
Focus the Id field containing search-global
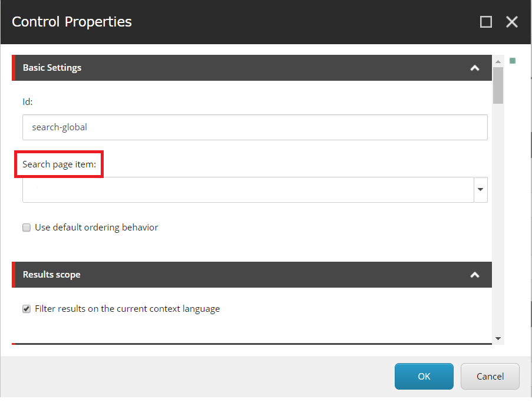click(255, 127)
